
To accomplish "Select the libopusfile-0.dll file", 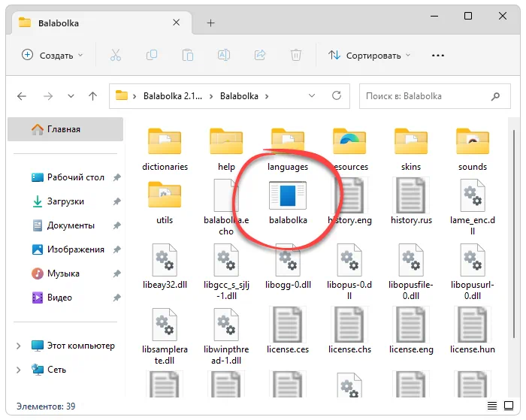I will (x=411, y=272).
